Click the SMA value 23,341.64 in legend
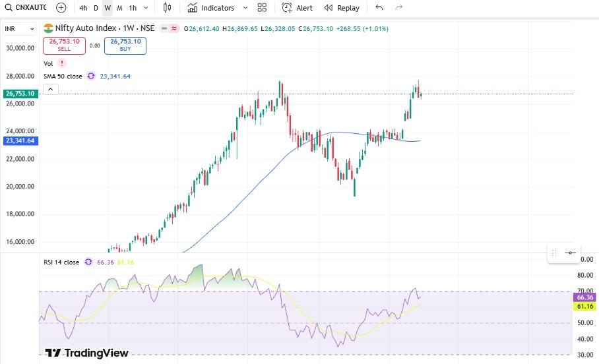599x364 pixels. [x=115, y=76]
